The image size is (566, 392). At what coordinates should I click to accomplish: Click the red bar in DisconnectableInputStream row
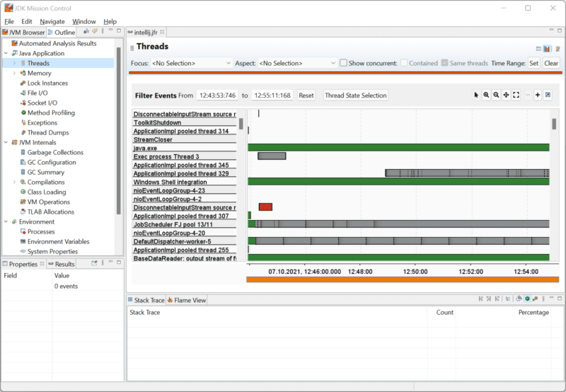pyautogui.click(x=266, y=207)
